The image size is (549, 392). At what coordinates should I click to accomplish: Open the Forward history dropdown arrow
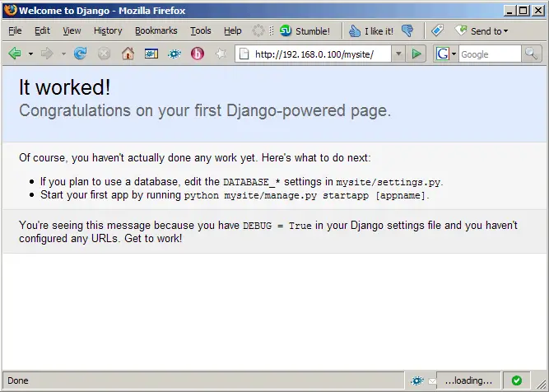click(x=63, y=54)
